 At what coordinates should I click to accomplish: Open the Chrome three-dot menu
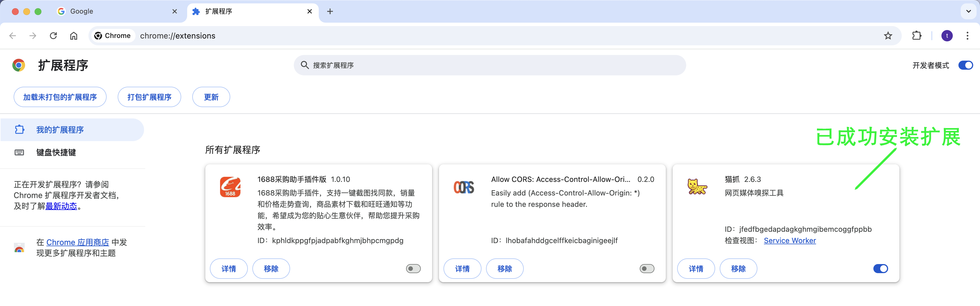click(x=967, y=36)
